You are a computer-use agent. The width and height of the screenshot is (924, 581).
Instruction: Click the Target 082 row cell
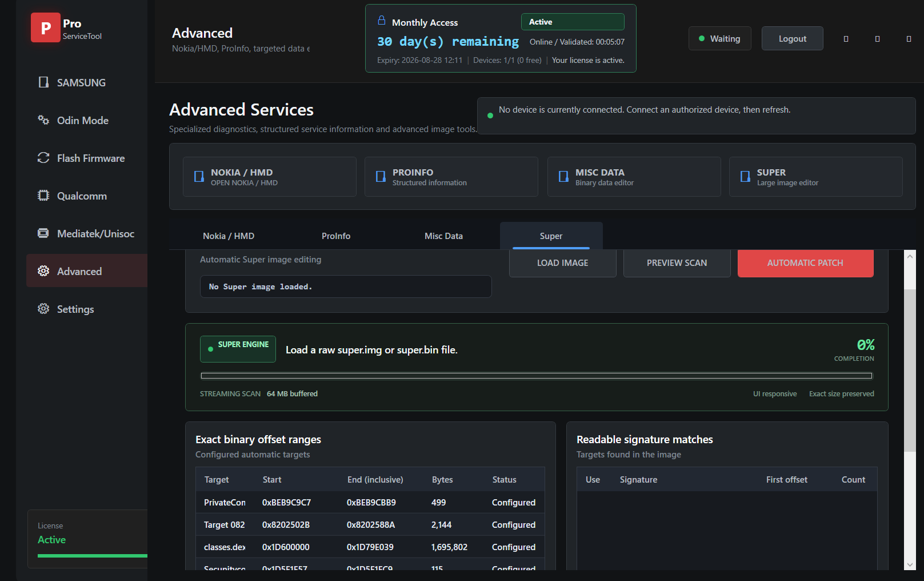[225, 525]
